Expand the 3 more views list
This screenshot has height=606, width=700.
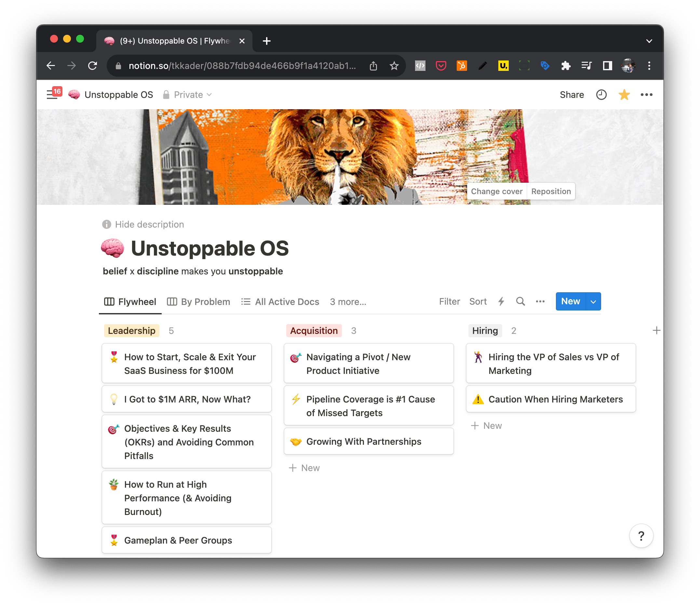(x=348, y=302)
